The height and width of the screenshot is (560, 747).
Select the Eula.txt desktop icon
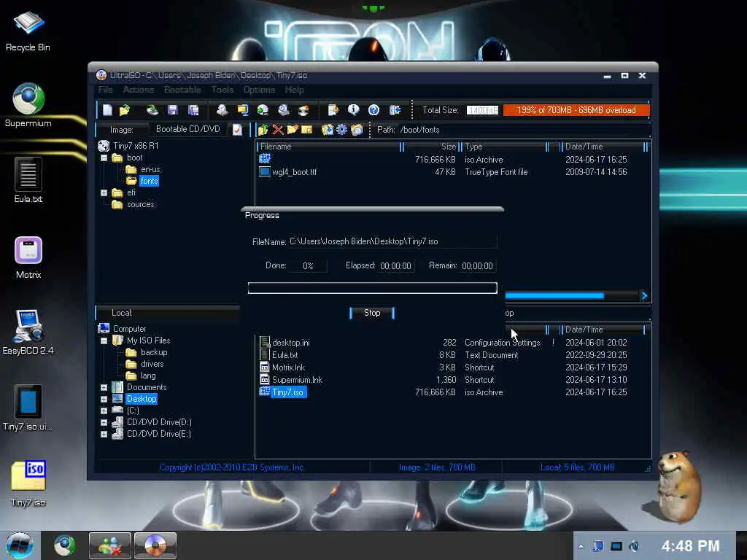click(28, 181)
